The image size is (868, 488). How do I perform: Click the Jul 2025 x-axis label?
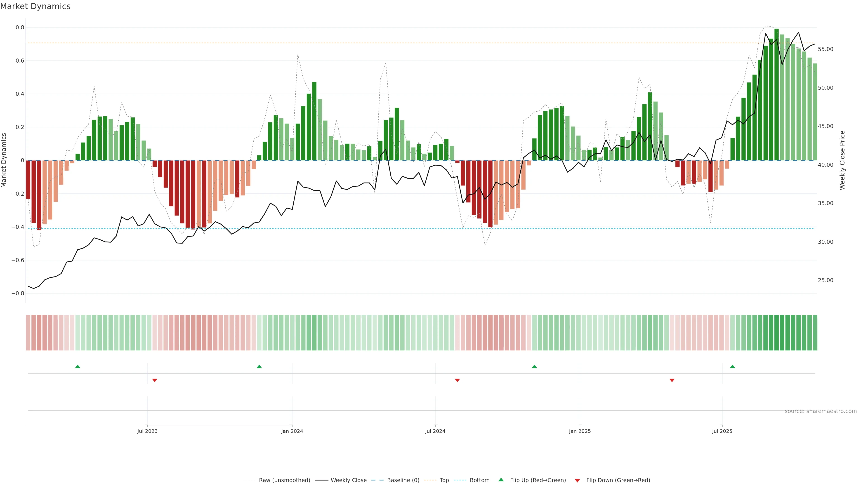coord(722,431)
